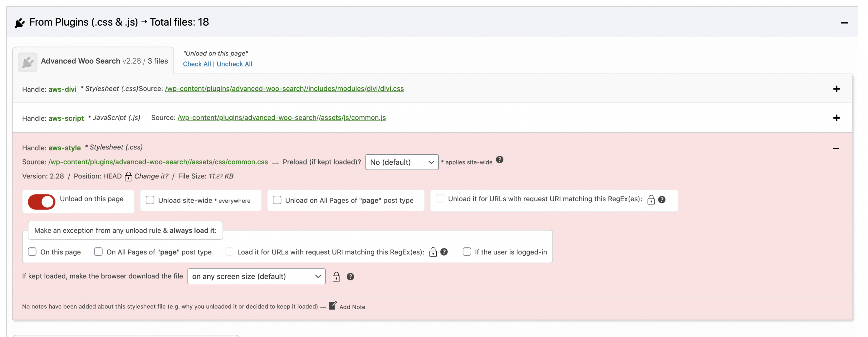The height and width of the screenshot is (337, 868).
Task: Click the lock icon for load RegEx exception
Action: click(433, 252)
